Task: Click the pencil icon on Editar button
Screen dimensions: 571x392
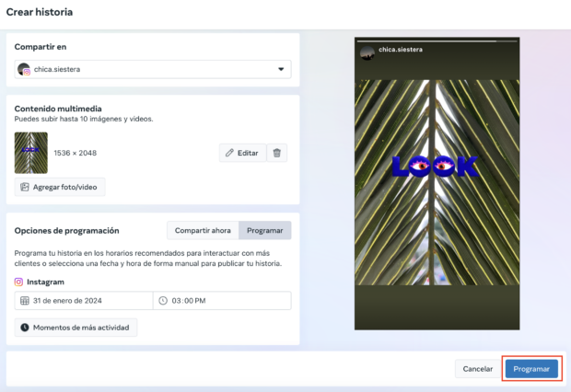Action: click(229, 153)
